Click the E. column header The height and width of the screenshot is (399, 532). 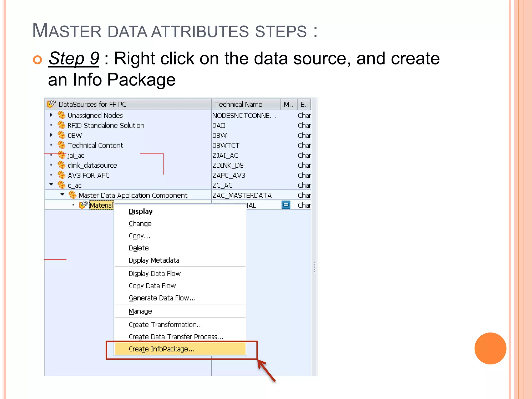click(x=304, y=104)
